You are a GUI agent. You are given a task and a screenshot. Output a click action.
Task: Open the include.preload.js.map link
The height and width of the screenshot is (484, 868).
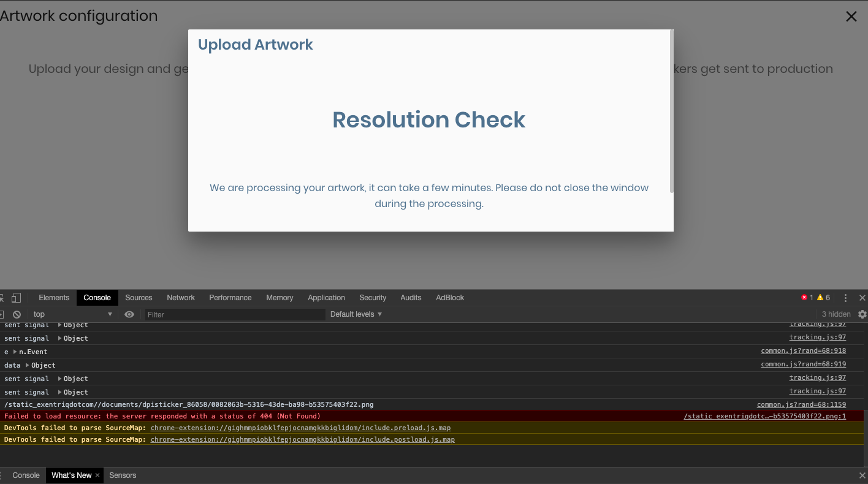click(x=300, y=428)
